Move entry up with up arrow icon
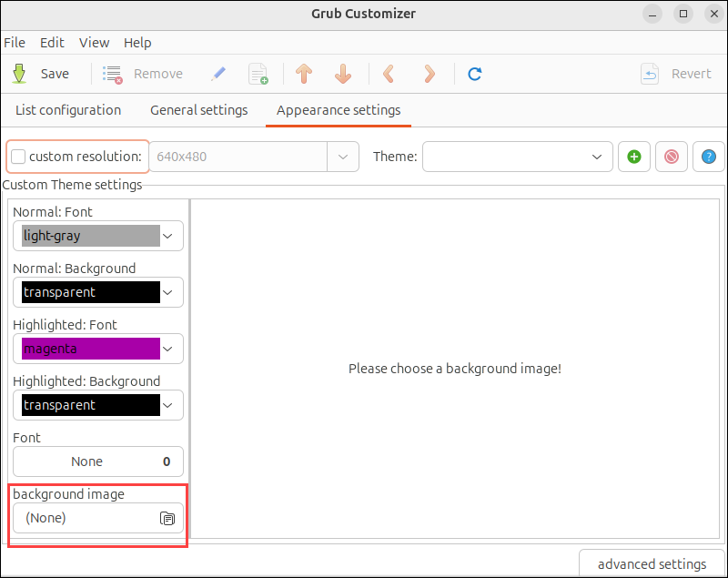 coord(304,74)
